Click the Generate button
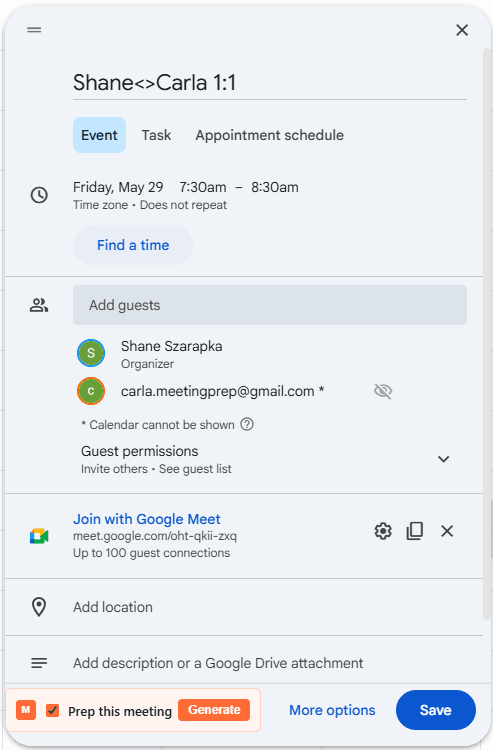Viewport: 493px width, 750px height. point(214,710)
